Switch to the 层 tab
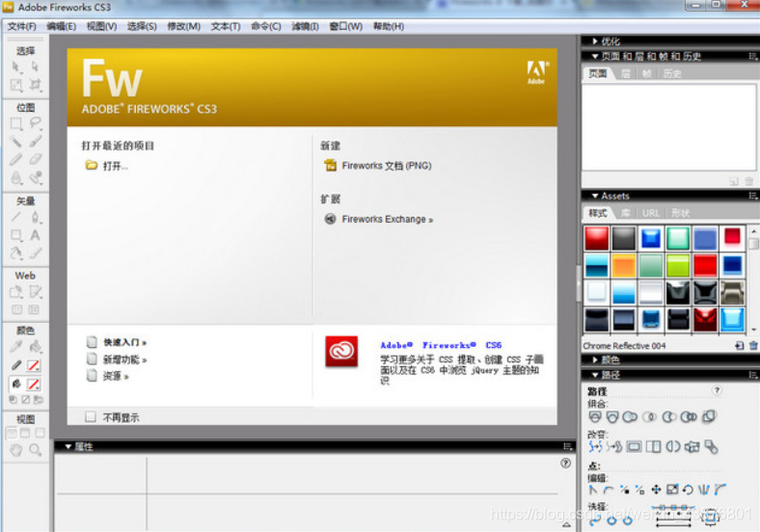Screen dimensions: 760x532 click(626, 73)
